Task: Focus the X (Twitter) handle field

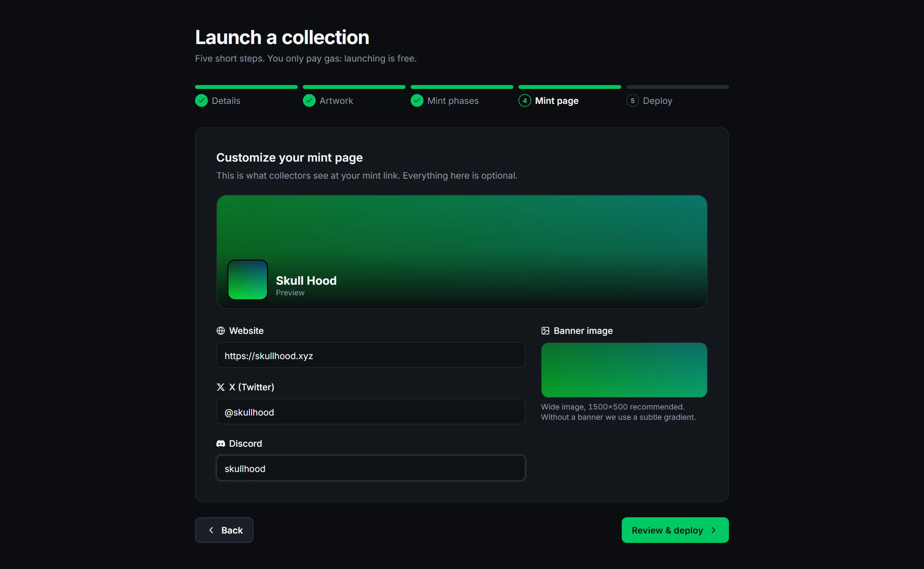Action: pyautogui.click(x=371, y=412)
